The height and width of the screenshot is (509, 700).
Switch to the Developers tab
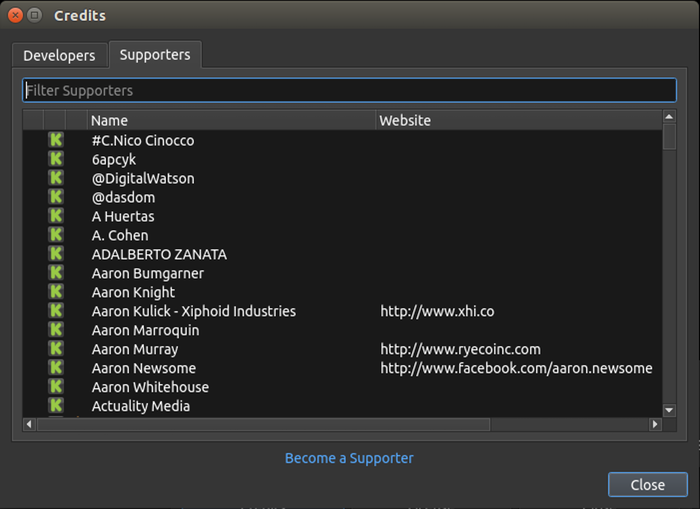pos(59,56)
